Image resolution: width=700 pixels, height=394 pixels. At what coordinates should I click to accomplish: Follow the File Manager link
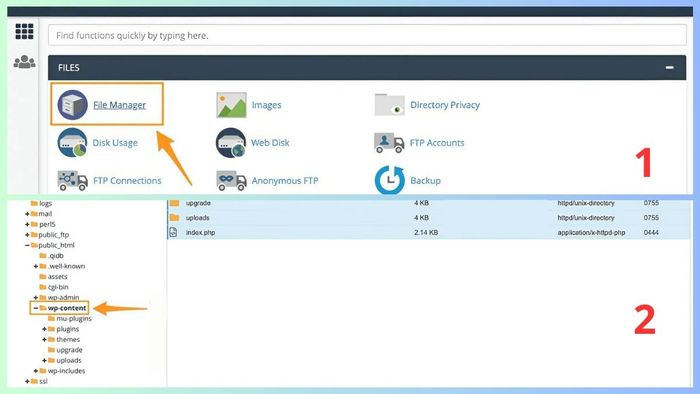point(119,105)
